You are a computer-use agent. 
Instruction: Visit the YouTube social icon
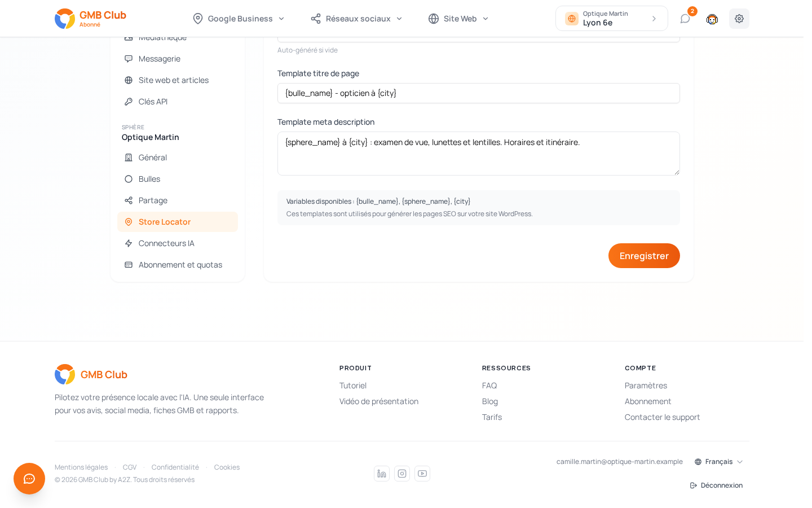pos(422,474)
